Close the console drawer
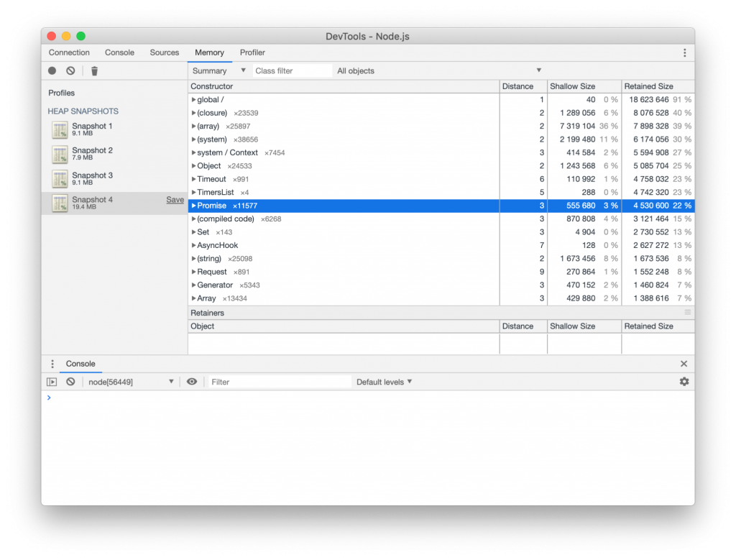This screenshot has width=736, height=560. [x=684, y=364]
